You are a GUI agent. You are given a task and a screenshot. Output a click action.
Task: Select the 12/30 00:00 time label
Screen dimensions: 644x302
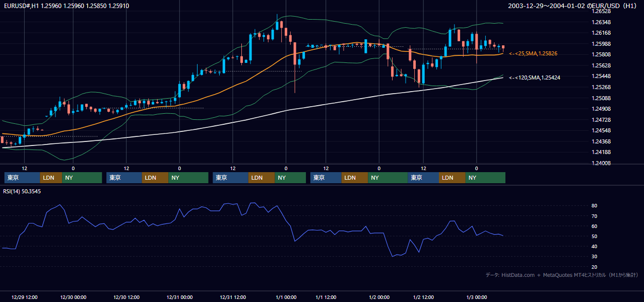[73, 297]
